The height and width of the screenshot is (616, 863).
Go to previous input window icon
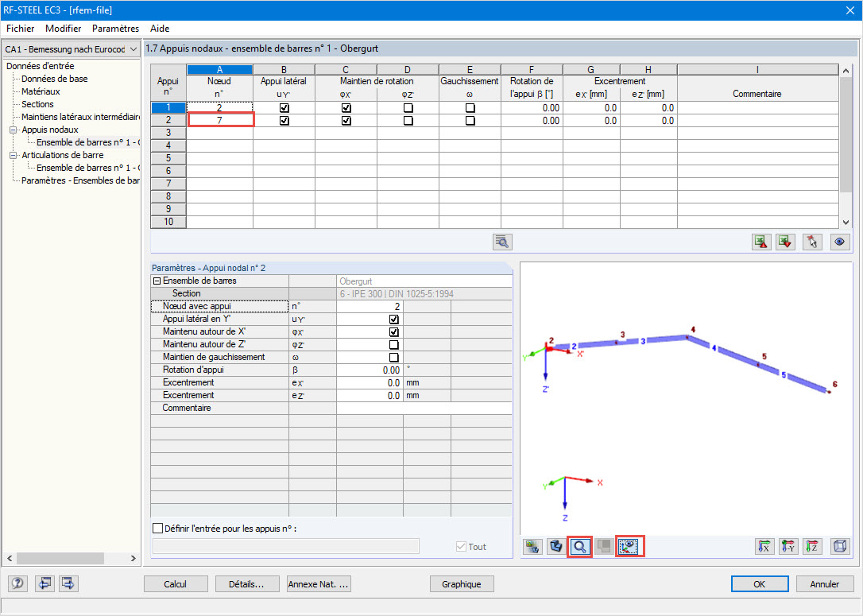coord(45,583)
